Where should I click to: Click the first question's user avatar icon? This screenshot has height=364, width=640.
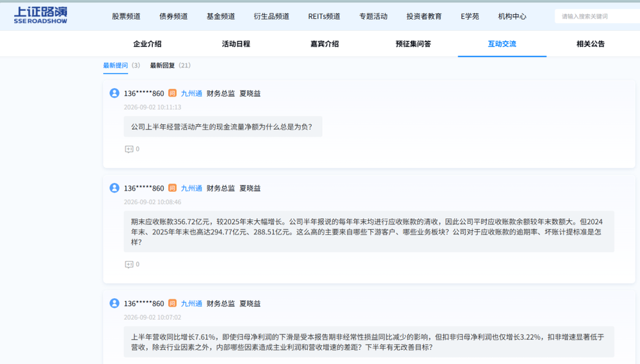[x=115, y=93]
